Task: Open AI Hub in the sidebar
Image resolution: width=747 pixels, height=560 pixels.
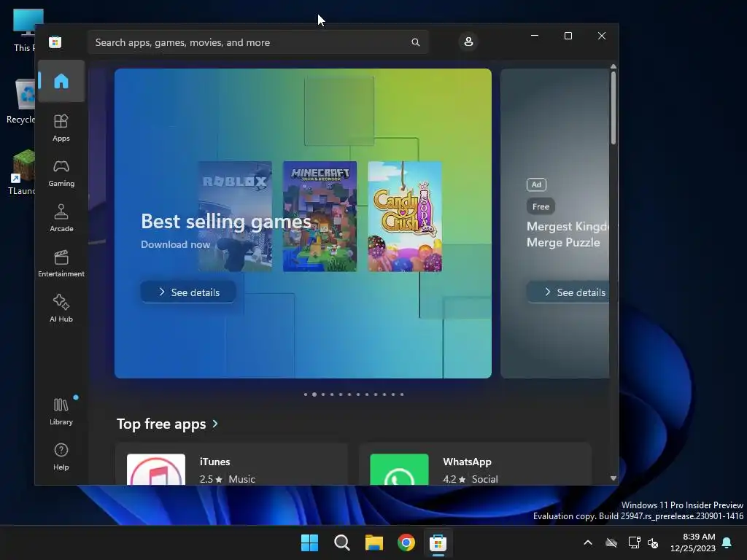Action: 61,308
